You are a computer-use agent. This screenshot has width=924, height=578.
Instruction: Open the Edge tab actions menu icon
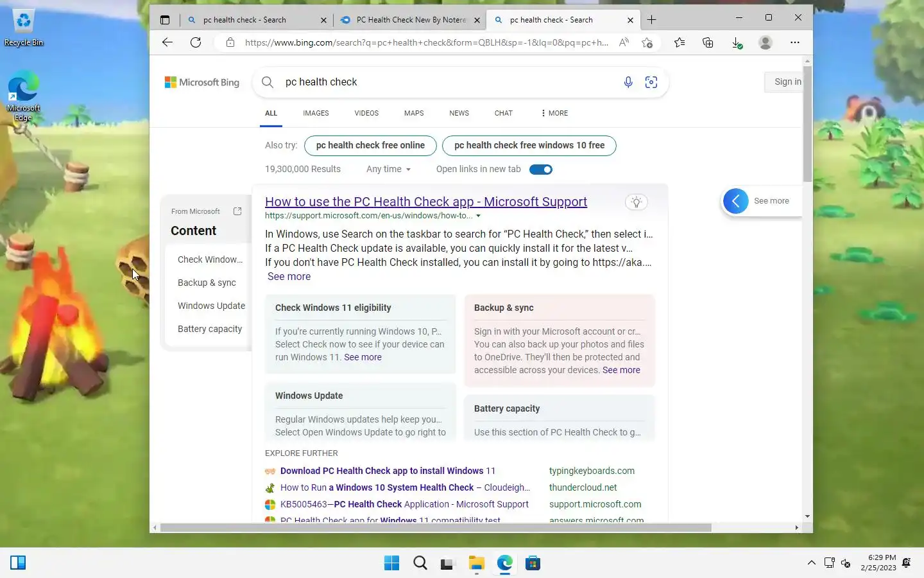click(x=165, y=20)
